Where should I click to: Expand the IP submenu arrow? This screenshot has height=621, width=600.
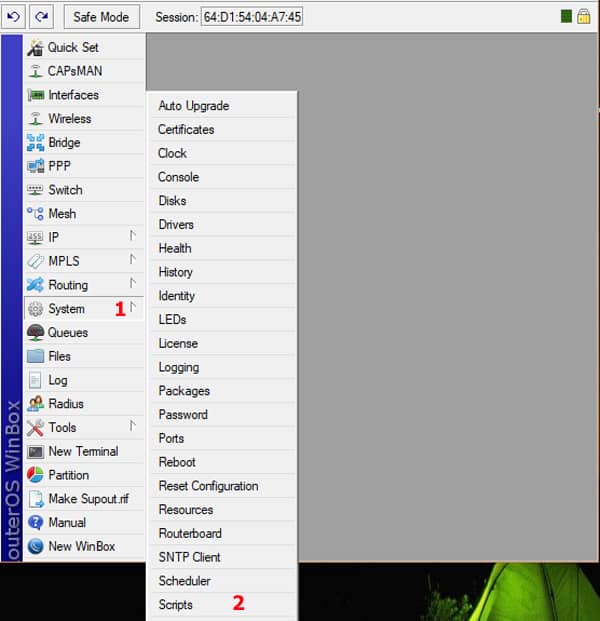tap(133, 236)
